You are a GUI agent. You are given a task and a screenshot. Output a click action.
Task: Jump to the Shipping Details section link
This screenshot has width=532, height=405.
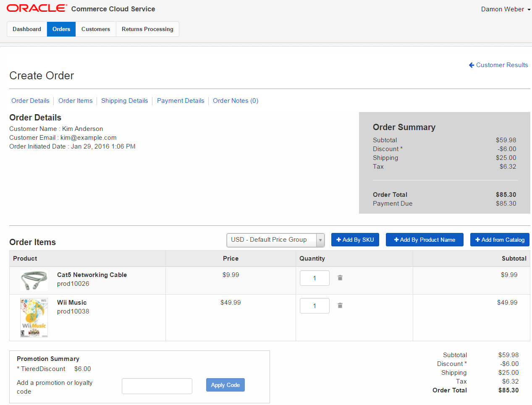coord(124,101)
